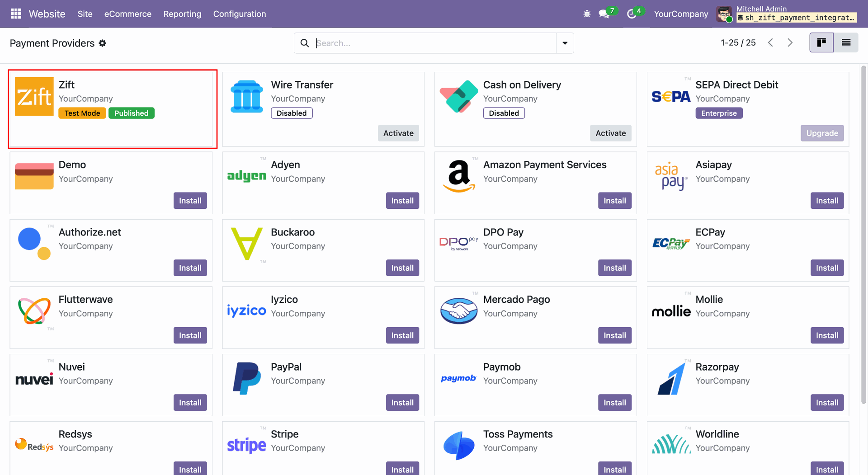Viewport: 868px width, 475px height.
Task: Click the Zift Test Mode badge
Action: [x=82, y=113]
